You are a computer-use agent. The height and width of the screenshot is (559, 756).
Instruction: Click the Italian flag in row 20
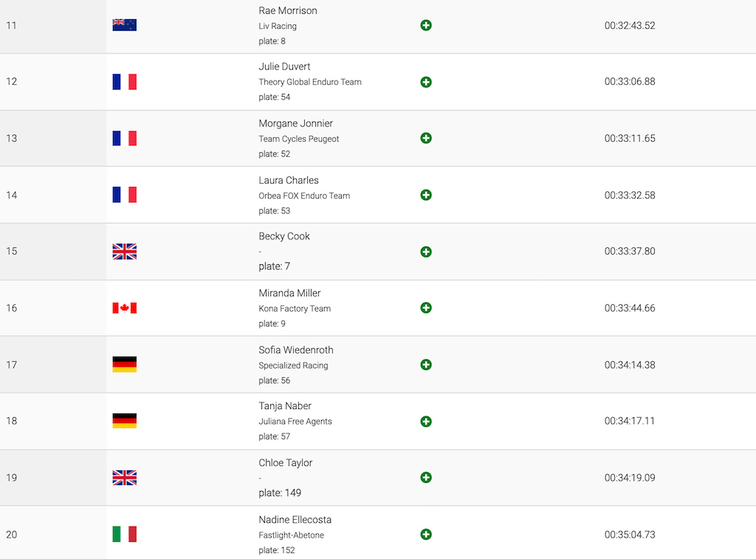coord(124,534)
